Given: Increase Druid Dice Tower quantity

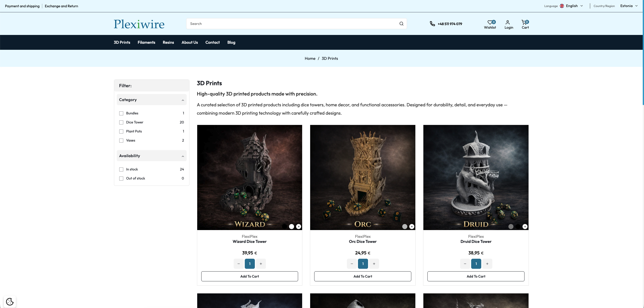Looking at the screenshot, I should click(487, 264).
